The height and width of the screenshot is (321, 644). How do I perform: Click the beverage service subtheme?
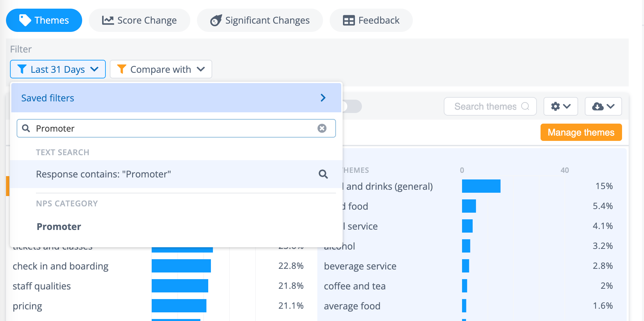pyautogui.click(x=360, y=266)
